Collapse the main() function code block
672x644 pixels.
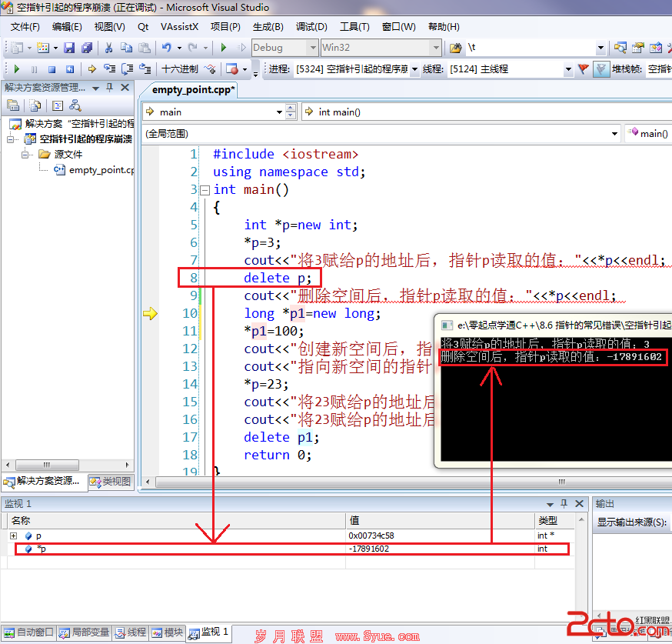coord(205,190)
